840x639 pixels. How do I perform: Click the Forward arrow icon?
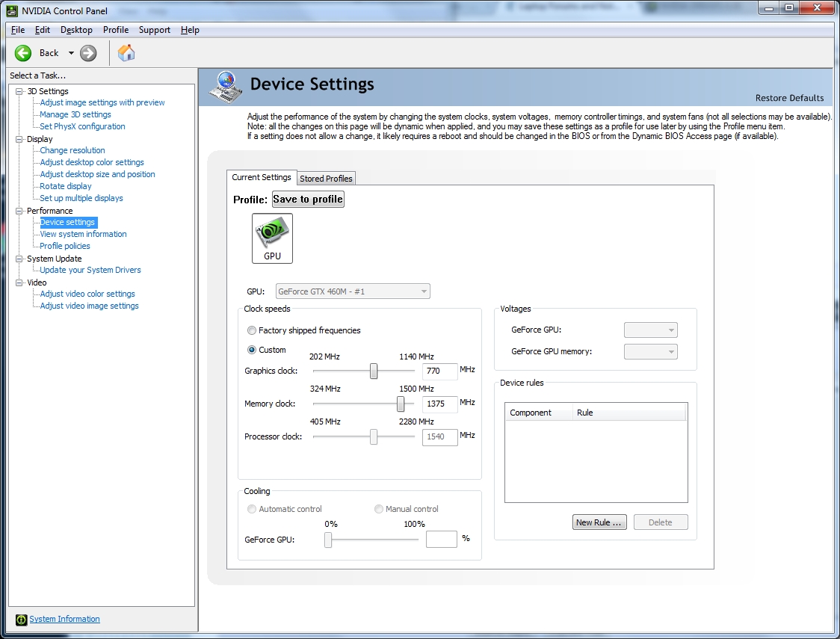88,53
